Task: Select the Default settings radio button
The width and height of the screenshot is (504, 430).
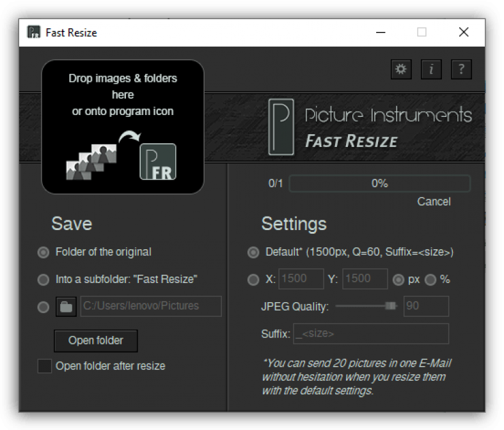Action: pyautogui.click(x=253, y=252)
